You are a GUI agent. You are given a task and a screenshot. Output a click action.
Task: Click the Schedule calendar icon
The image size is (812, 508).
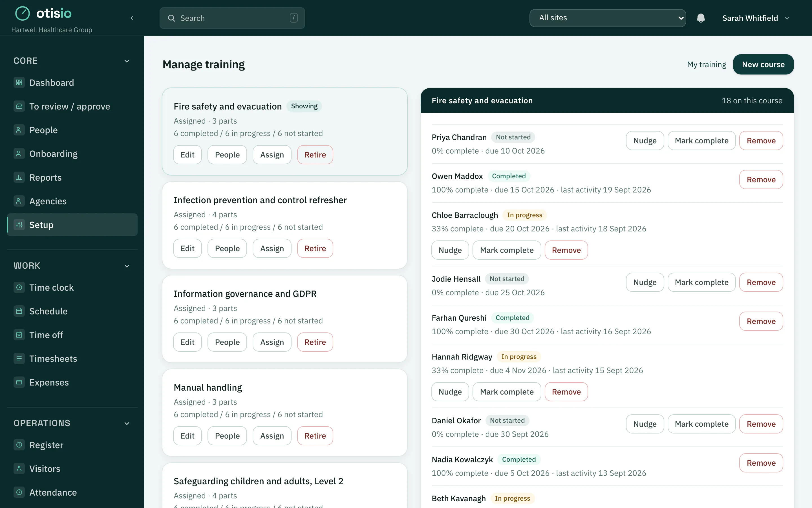tap(19, 311)
